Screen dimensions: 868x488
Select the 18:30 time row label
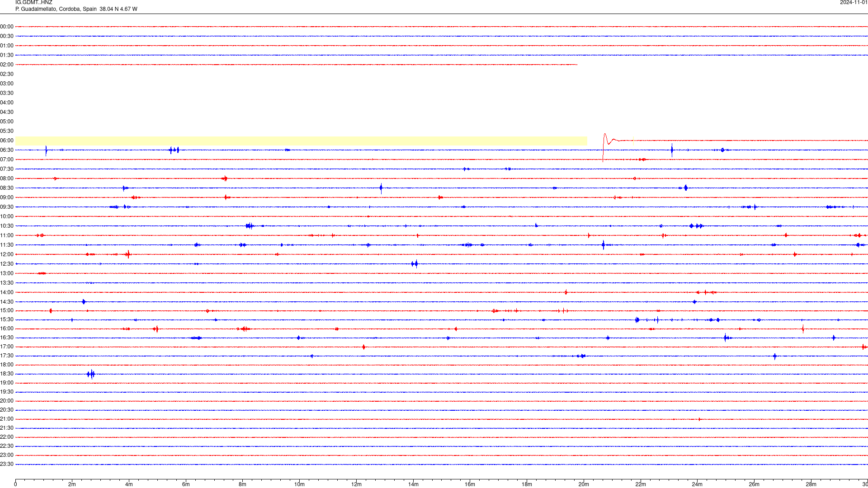pyautogui.click(x=7, y=374)
